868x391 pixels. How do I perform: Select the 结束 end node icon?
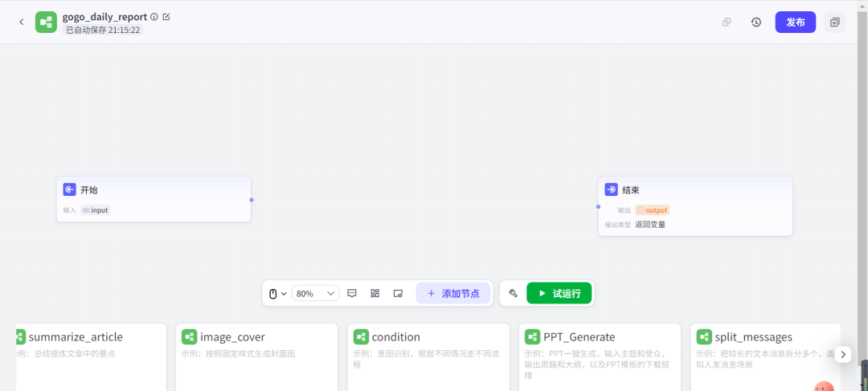point(611,189)
